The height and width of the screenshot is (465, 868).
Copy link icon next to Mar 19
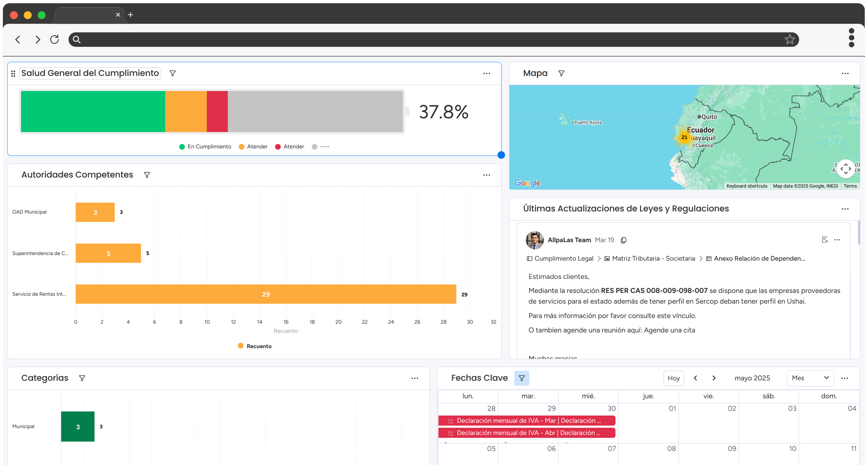pyautogui.click(x=623, y=240)
